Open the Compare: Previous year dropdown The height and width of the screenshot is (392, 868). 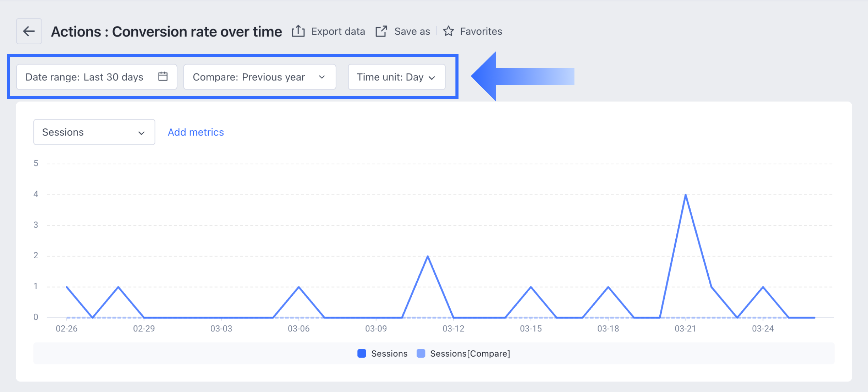(249, 77)
